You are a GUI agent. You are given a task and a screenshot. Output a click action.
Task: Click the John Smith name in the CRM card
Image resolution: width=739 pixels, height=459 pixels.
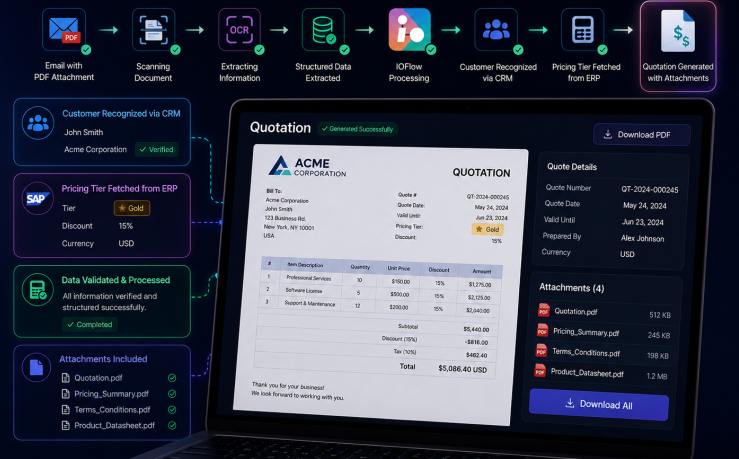[83, 132]
